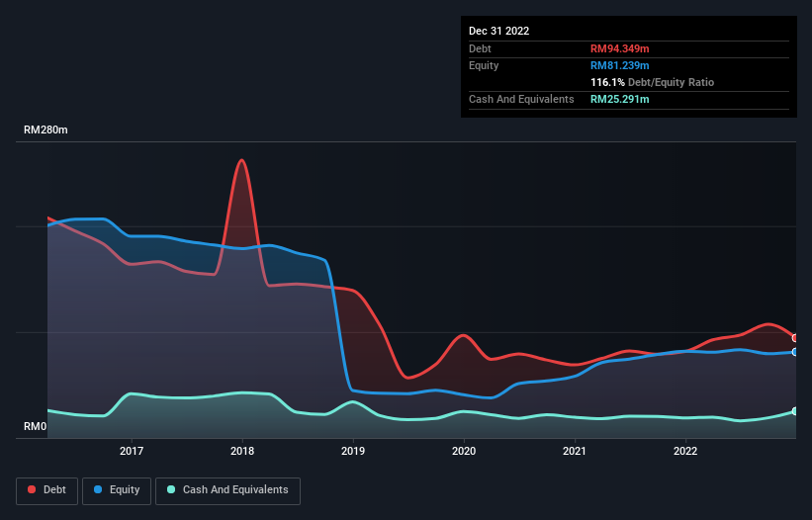The width and height of the screenshot is (812, 520).
Task: Click the 2022 x-axis label
Action: [685, 451]
